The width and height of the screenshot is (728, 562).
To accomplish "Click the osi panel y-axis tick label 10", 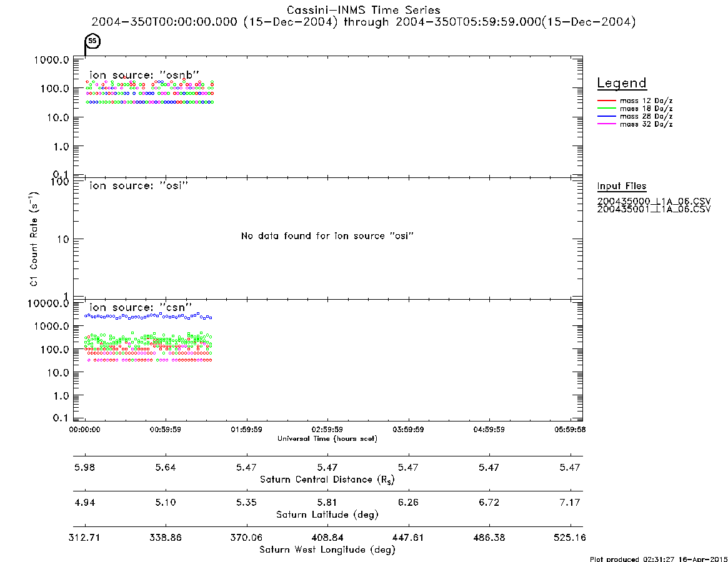I will click(63, 239).
